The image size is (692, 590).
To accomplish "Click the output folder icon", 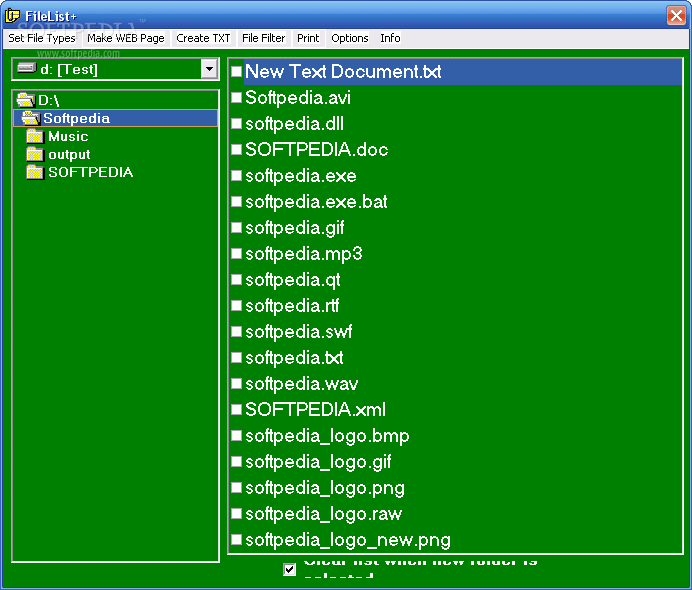I will (35, 154).
